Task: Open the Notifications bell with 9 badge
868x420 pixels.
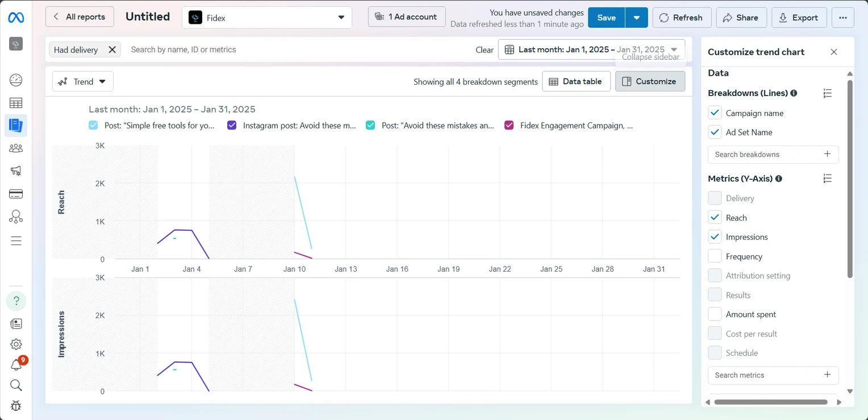Action: click(16, 365)
